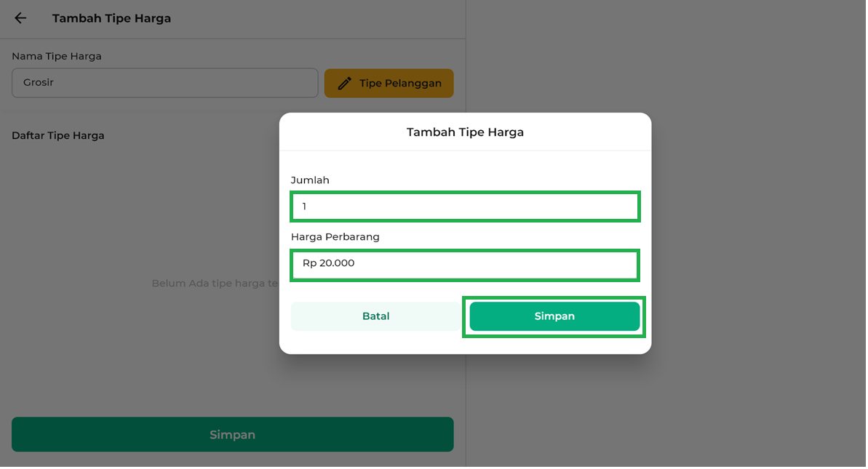
Task: Click the wide Simpan button at page bottom
Action: pyautogui.click(x=232, y=435)
